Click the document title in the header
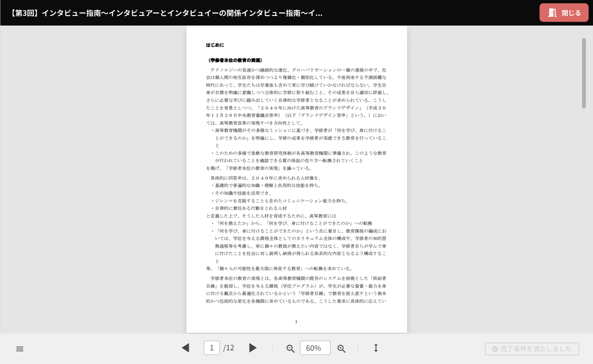This screenshot has width=593, height=364. coord(166,13)
